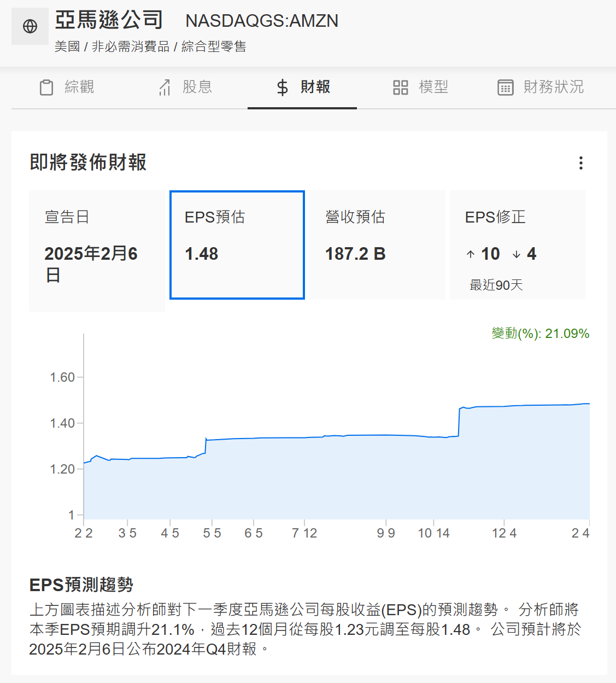
Task: Click the NASDAQGS:AMZN ticker text
Action: pos(262,21)
